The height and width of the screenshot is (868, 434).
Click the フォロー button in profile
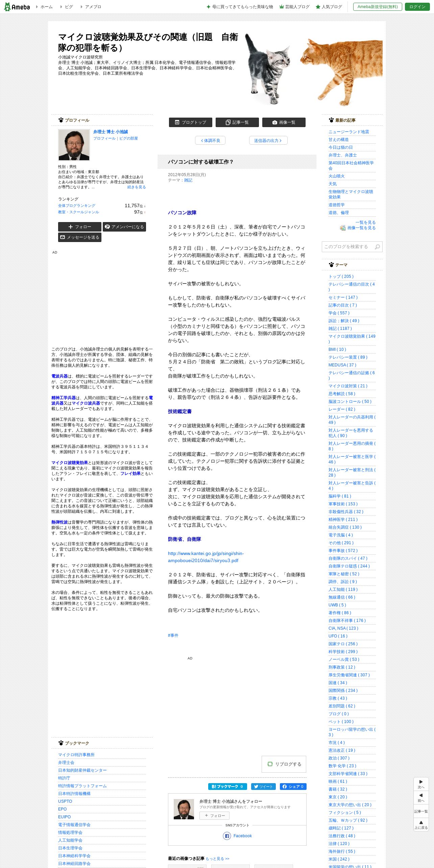[80, 227]
